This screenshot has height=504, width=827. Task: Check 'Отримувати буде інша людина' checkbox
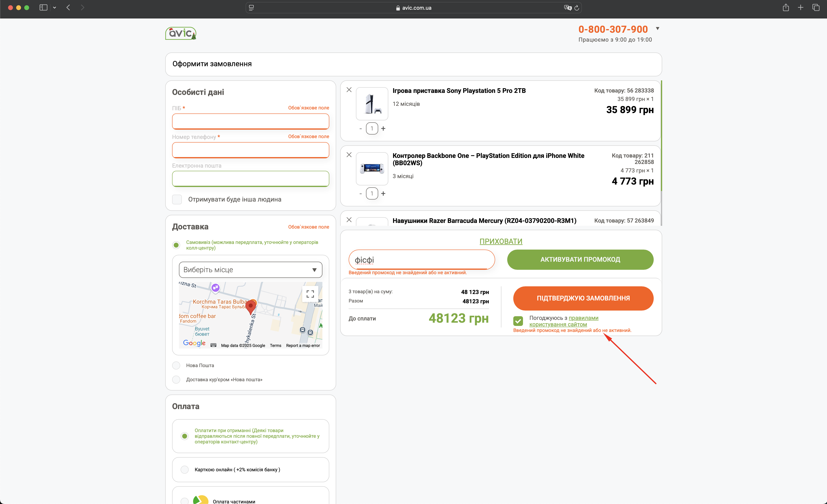[177, 199]
